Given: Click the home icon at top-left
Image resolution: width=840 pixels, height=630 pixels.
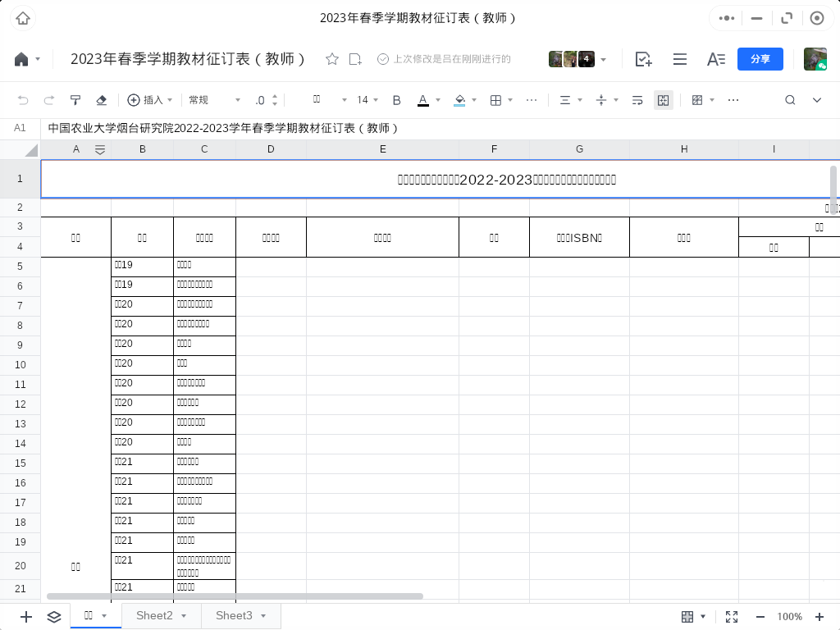Looking at the screenshot, I should point(22,18).
